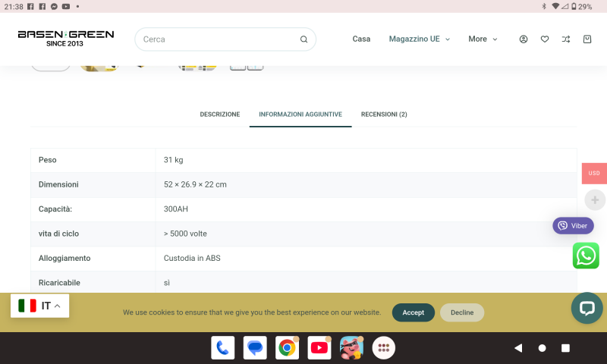This screenshot has height=364, width=607.
Task: Focus the Cerca search field
Action: pos(225,39)
